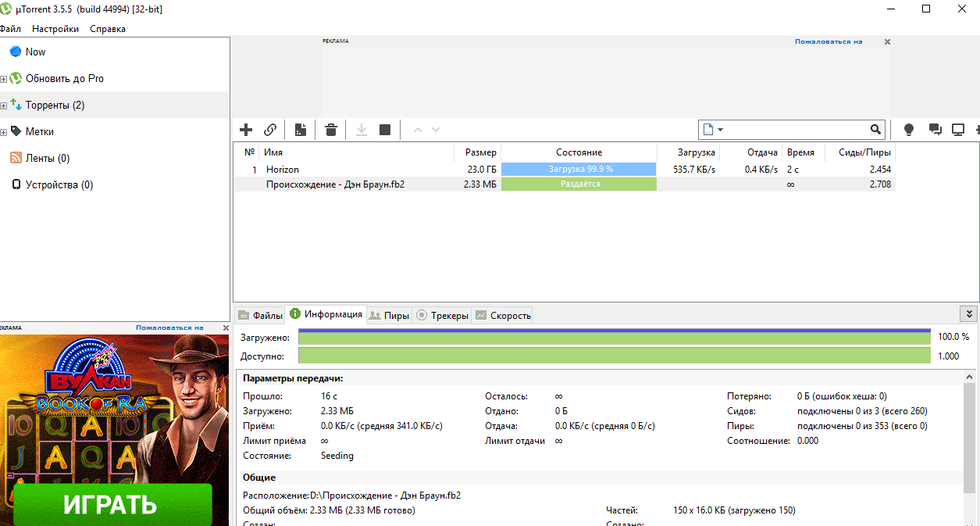Image resolution: width=980 pixels, height=526 pixels.
Task: Select Происхождение - Дэн Браун.fb2 torrent
Action: click(564, 184)
